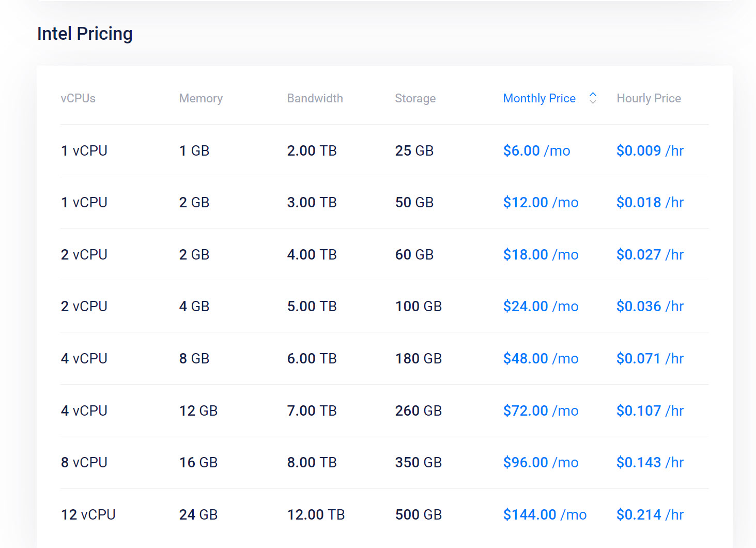The height and width of the screenshot is (548, 756).
Task: Click the 60 GB storage cell
Action: pyautogui.click(x=414, y=254)
